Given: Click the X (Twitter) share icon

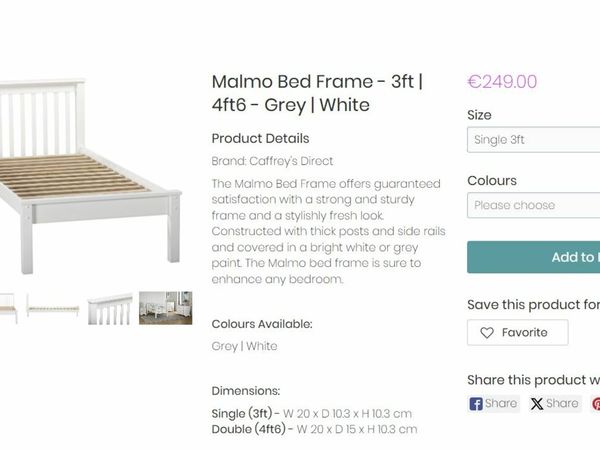Looking at the screenshot, I should click(x=536, y=403).
